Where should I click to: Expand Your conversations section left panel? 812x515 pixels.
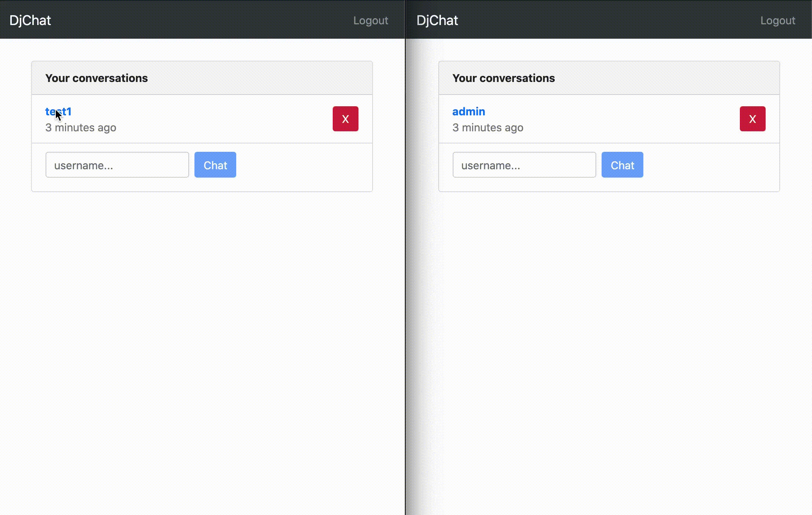(x=96, y=77)
